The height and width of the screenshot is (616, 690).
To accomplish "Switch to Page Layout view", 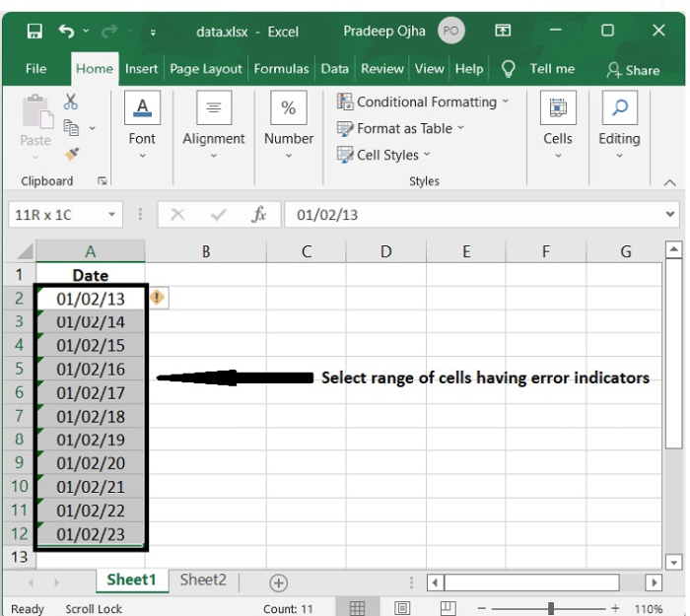I will pos(403,608).
